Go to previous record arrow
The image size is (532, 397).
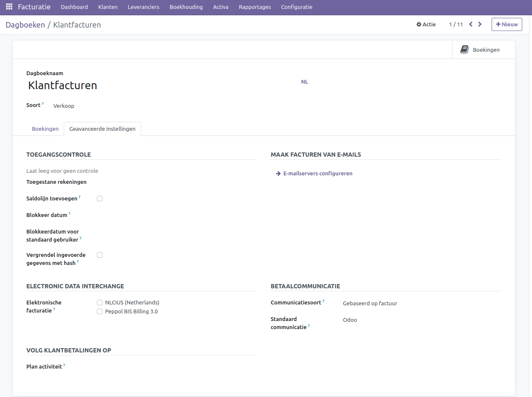tap(471, 24)
